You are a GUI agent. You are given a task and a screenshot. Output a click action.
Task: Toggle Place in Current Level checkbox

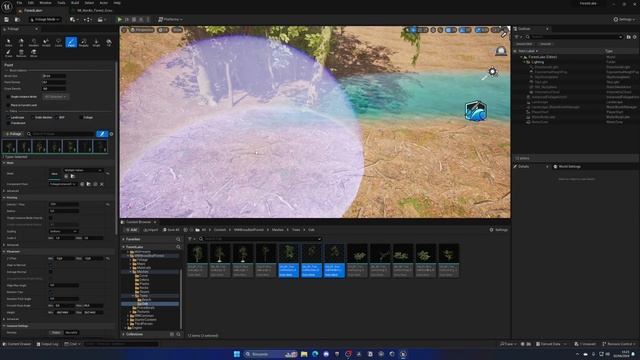[x=8, y=105]
